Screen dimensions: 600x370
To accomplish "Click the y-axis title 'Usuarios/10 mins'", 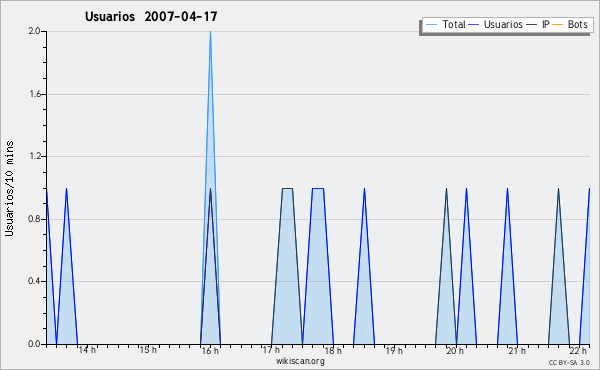I will coord(9,188).
